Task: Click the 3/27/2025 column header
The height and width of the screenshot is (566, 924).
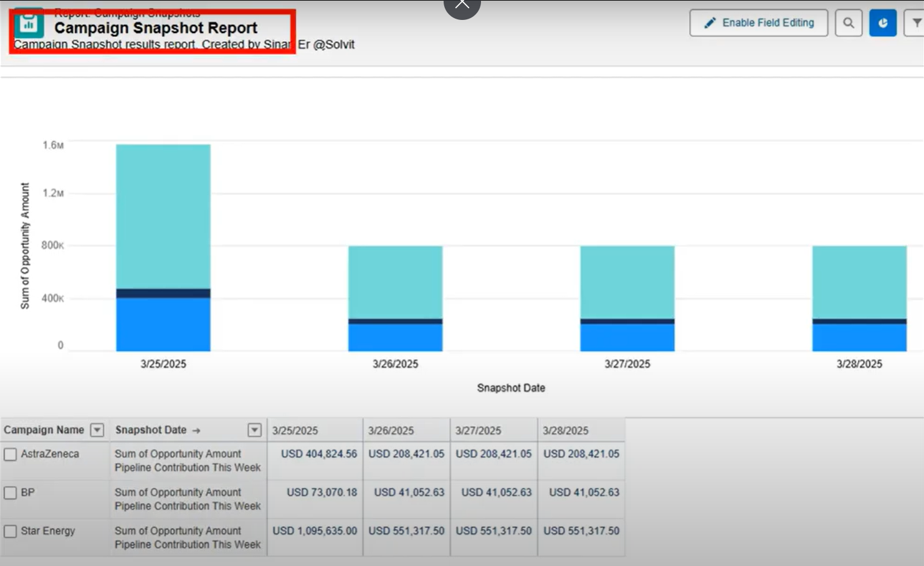Action: [478, 430]
